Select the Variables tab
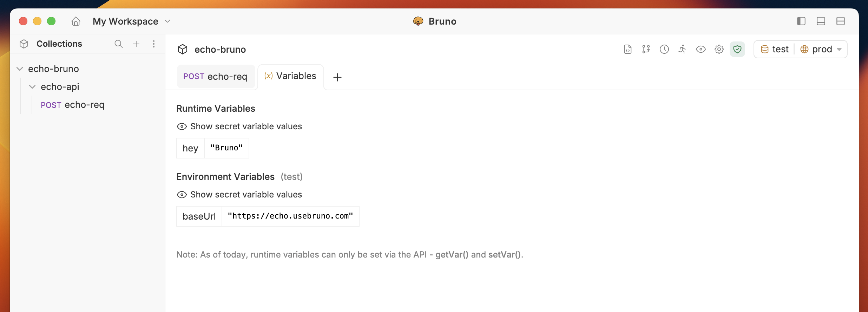The height and width of the screenshot is (312, 868). pyautogui.click(x=291, y=76)
